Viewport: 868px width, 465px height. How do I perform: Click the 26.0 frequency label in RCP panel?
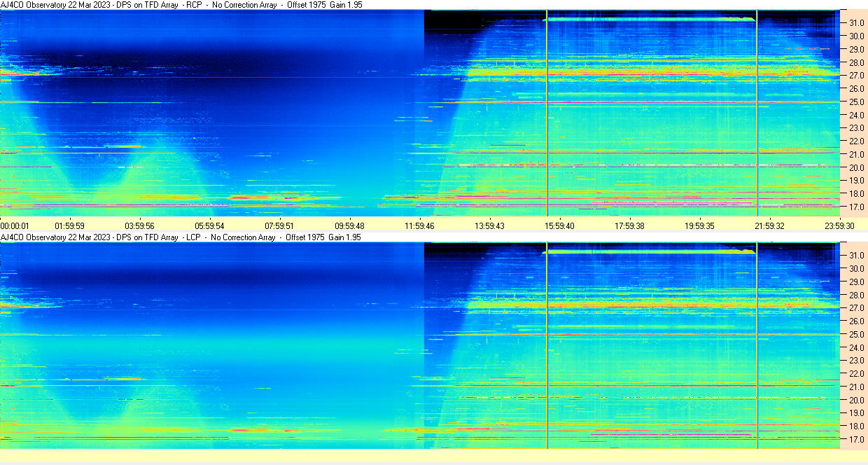tap(857, 89)
